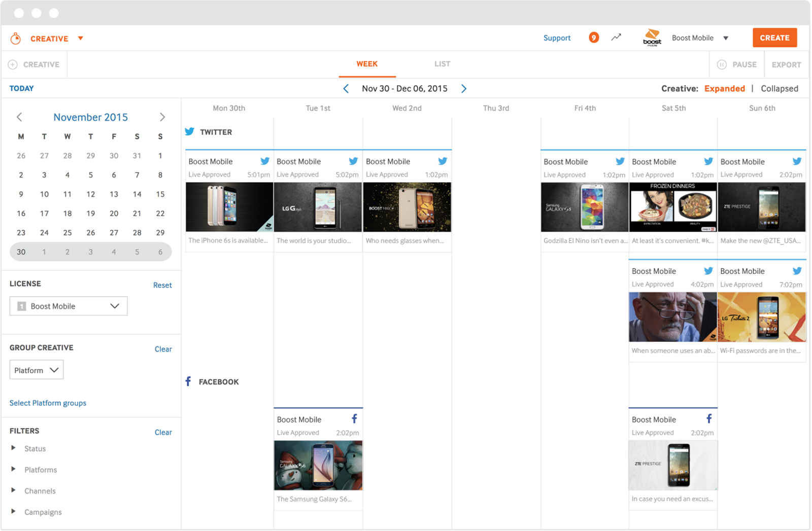Screen dimensions: 812x531
Task: Open the LG Tribute 2 post thumbnail
Action: (x=762, y=317)
